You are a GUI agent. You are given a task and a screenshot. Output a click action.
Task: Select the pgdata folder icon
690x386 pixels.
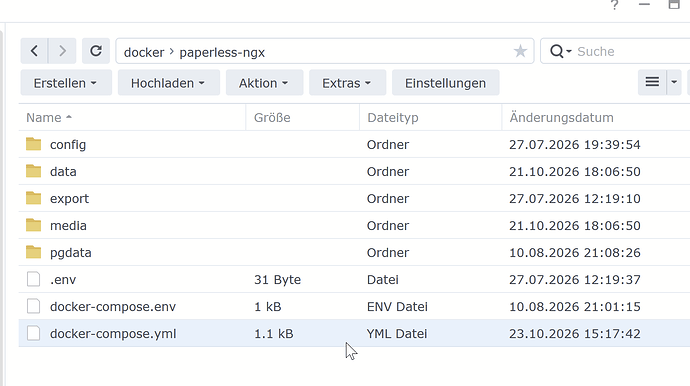tap(33, 252)
